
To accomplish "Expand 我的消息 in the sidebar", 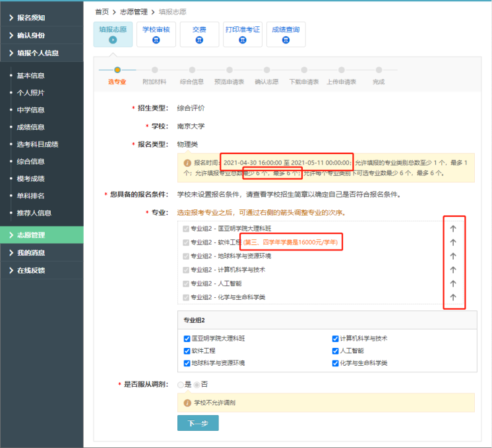I will click(x=42, y=253).
